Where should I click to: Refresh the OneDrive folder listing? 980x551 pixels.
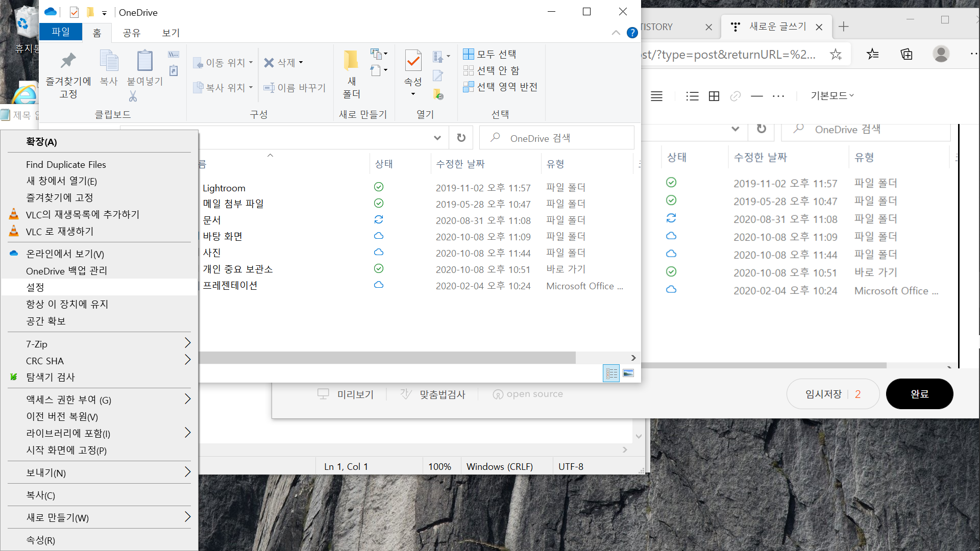461,138
